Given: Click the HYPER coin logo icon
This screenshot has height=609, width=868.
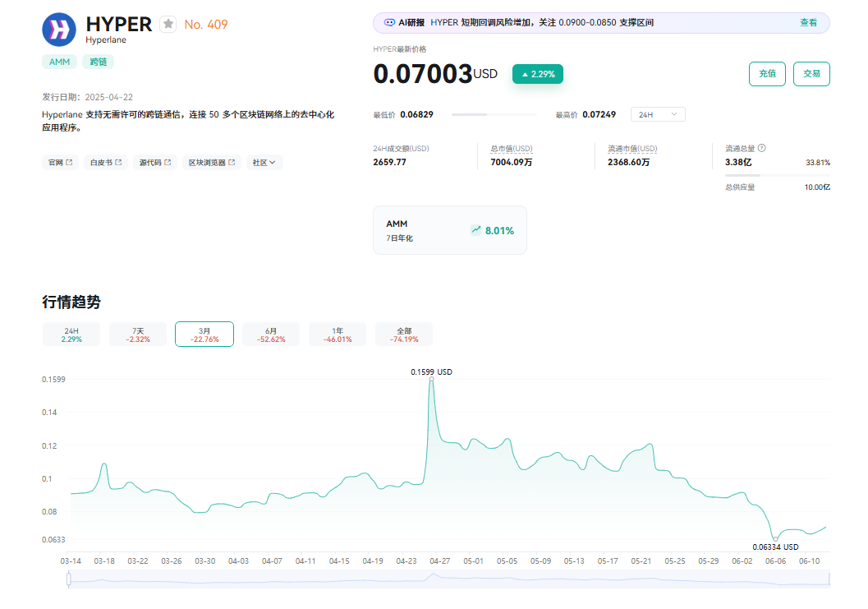Looking at the screenshot, I should [59, 30].
